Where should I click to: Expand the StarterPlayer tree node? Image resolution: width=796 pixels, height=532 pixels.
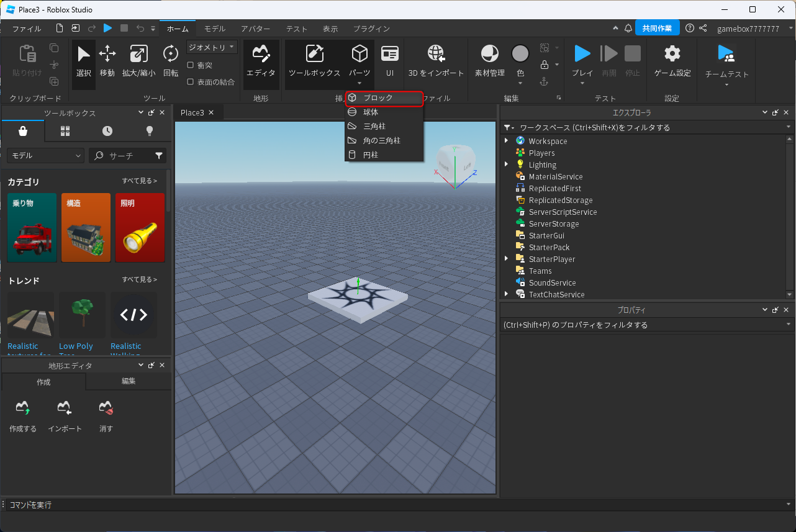tap(507, 259)
